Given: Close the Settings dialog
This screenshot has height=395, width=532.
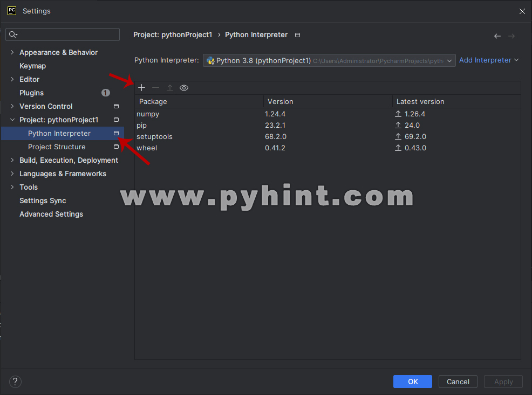Looking at the screenshot, I should point(522,11).
